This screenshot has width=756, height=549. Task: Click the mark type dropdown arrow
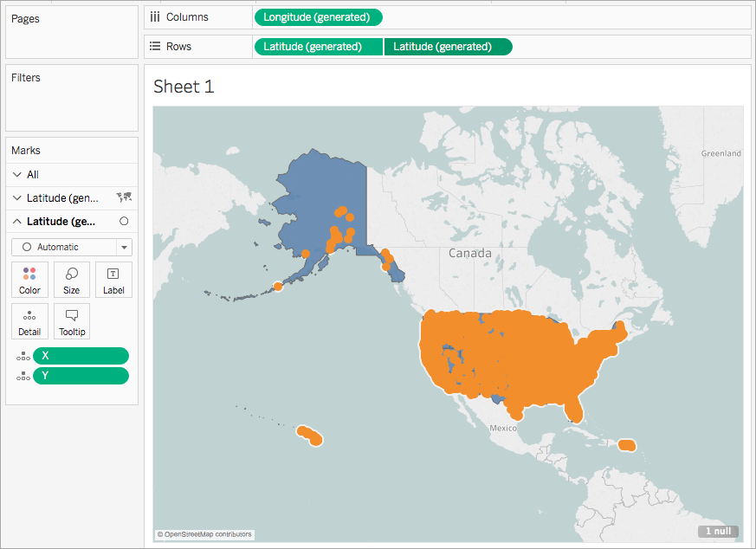(125, 248)
